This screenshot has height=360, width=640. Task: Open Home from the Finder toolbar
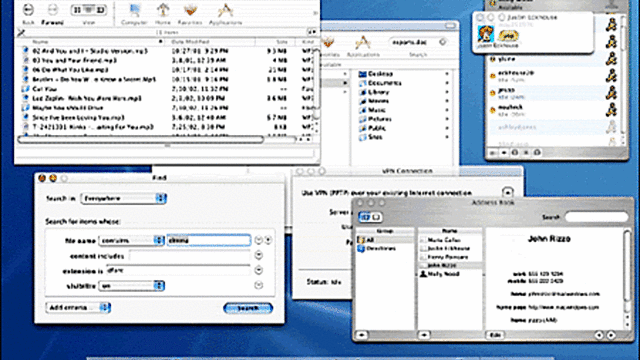coord(163,11)
